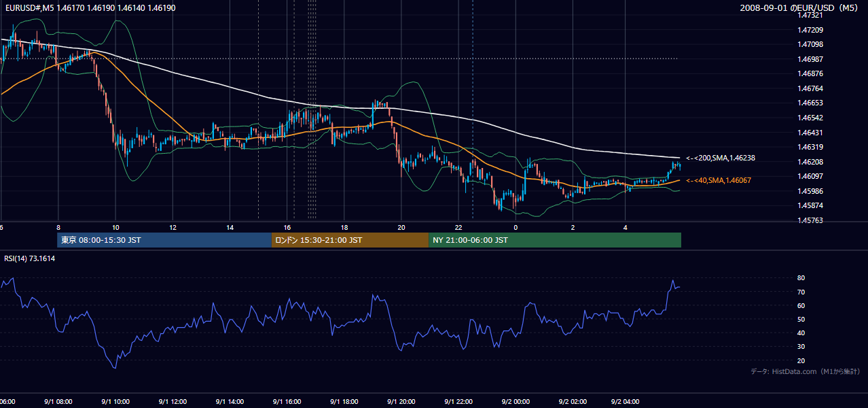This screenshot has width=868, height=408.
Task: Click price axis label 1.46097
Action: [x=811, y=176]
